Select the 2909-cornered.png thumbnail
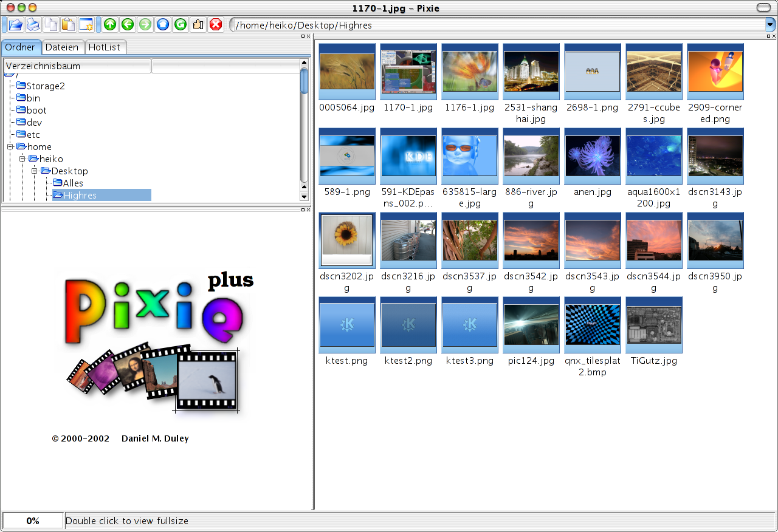778x532 pixels. coord(715,72)
